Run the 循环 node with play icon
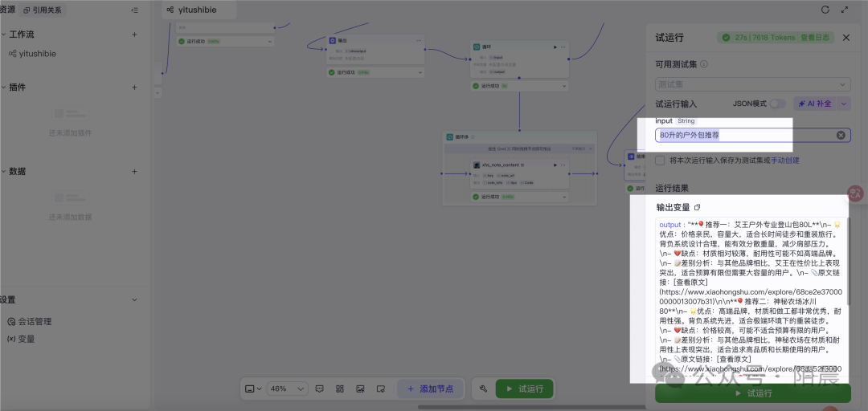This screenshot has height=411, width=868. point(555,47)
